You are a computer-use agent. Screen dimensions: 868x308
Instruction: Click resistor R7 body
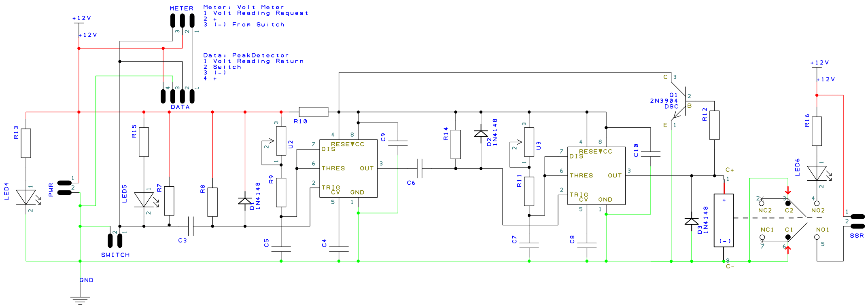(x=169, y=201)
